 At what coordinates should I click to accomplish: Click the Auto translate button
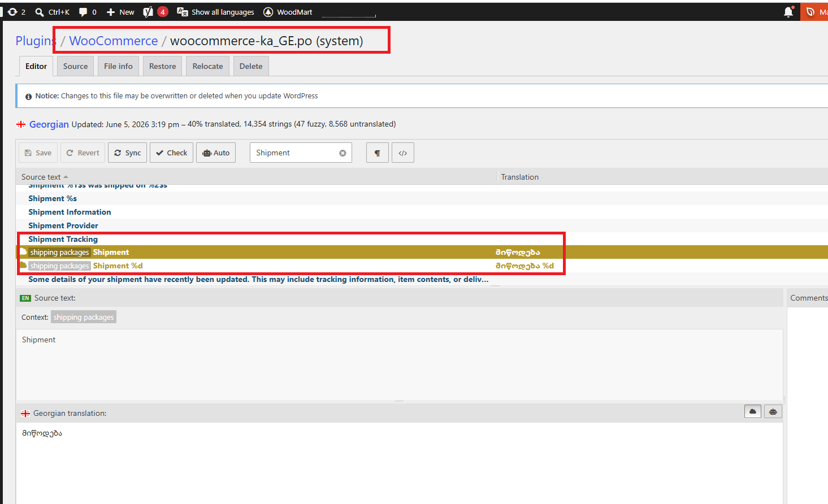(216, 153)
